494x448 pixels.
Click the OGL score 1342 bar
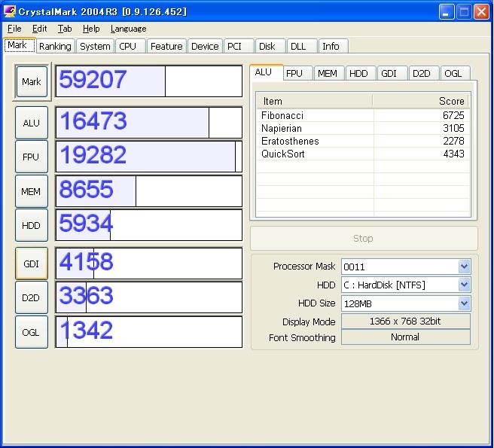(149, 332)
